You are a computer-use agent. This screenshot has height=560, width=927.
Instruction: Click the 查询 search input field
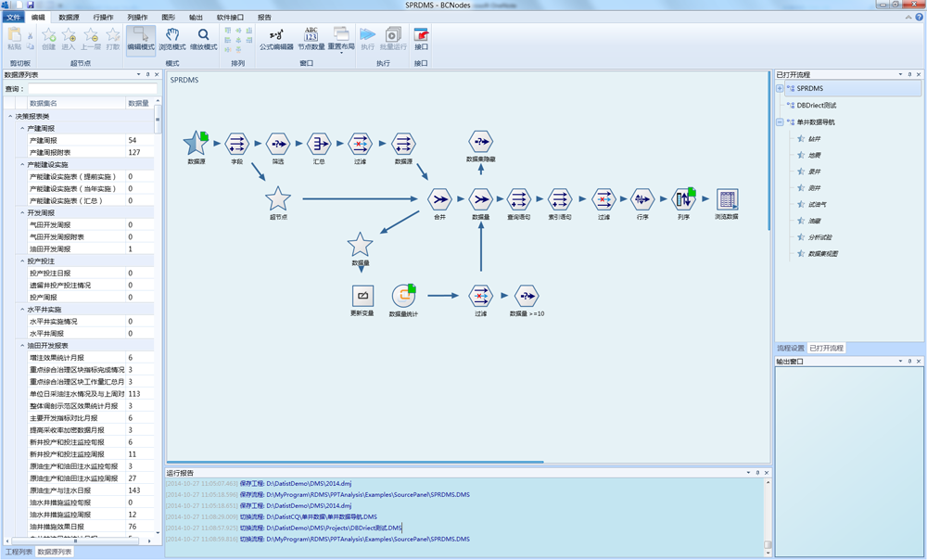coord(93,89)
